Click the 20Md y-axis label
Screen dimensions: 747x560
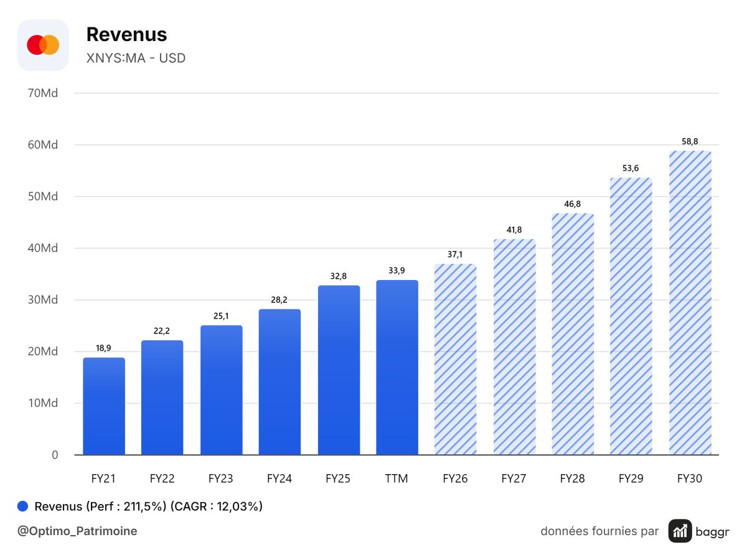[43, 352]
